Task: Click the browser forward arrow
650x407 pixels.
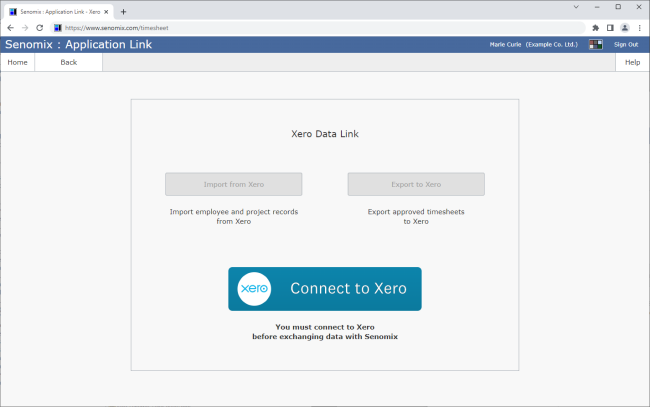Action: [x=25, y=28]
